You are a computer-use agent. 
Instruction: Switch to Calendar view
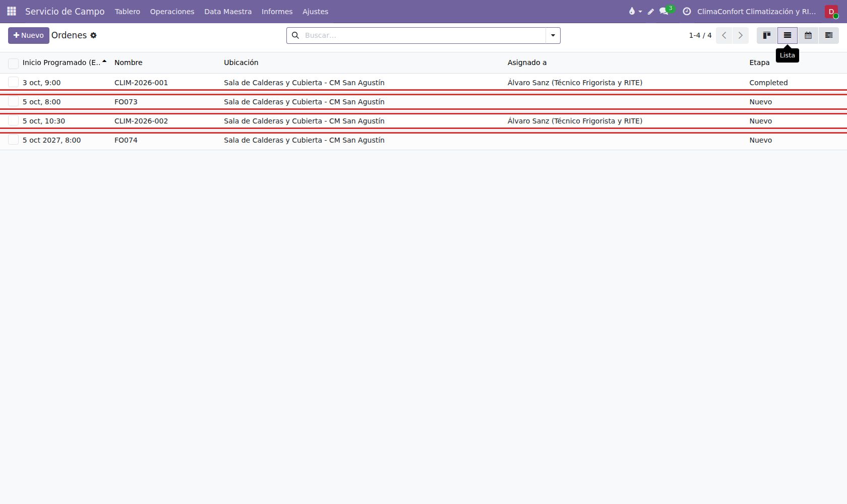tap(808, 35)
